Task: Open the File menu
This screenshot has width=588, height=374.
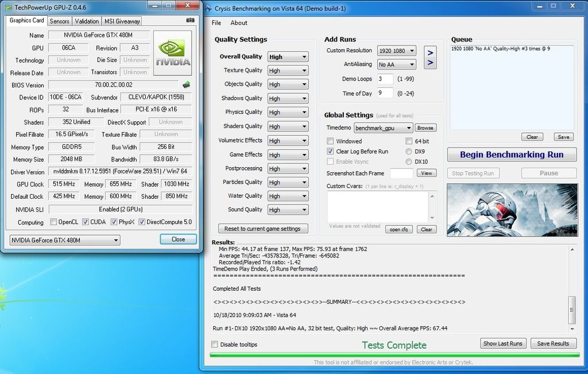Action: 216,23
